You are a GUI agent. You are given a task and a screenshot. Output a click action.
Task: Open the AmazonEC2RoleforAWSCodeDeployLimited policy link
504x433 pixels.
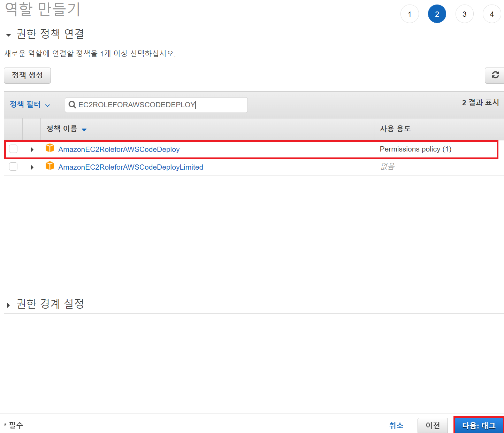pyautogui.click(x=131, y=167)
